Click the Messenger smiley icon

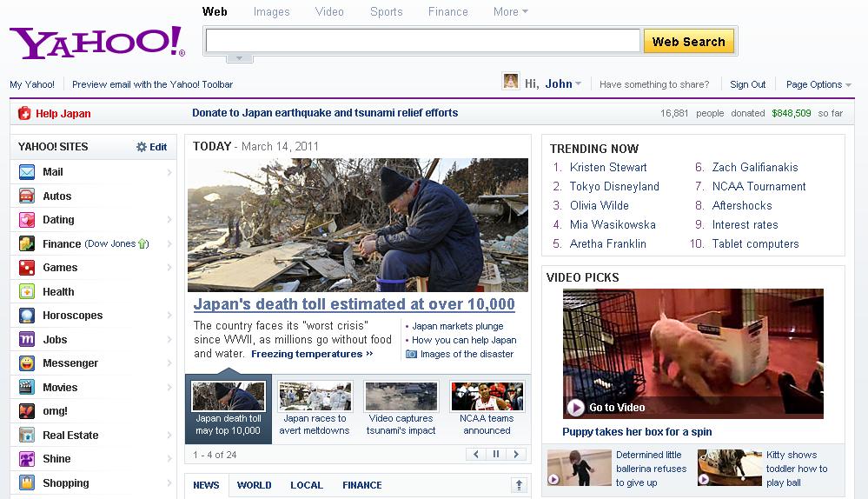(x=27, y=363)
